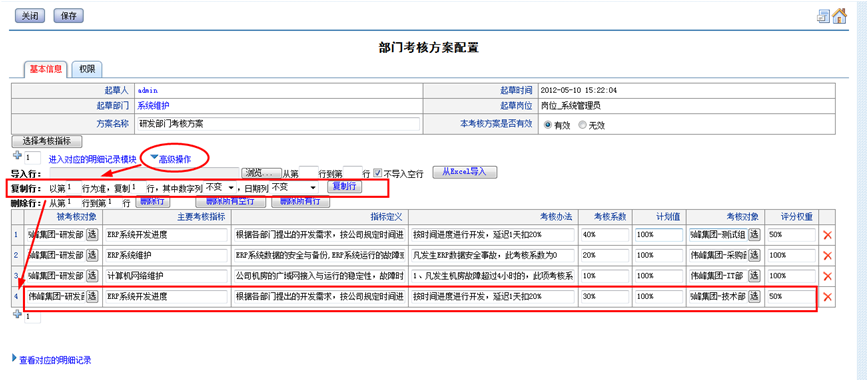The image size is (868, 381).
Task: Click the 考核系数 field showing 10%
Action: point(604,276)
